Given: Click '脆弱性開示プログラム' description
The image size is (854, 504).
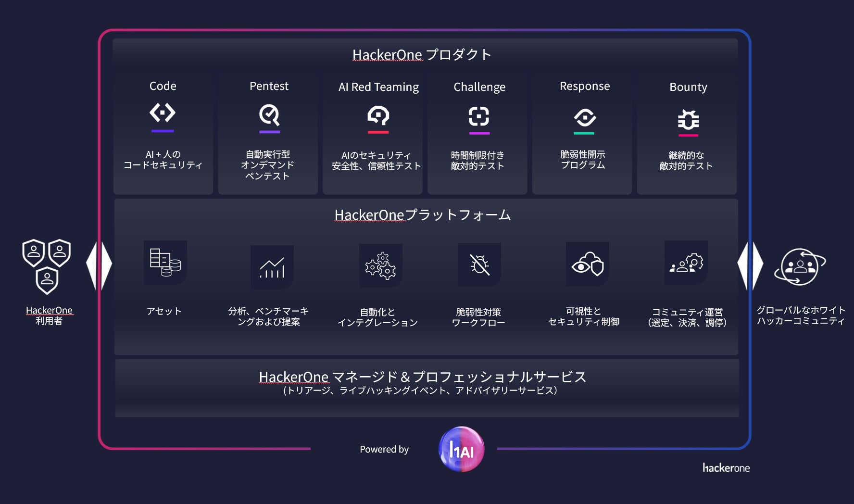Looking at the screenshot, I should [583, 160].
